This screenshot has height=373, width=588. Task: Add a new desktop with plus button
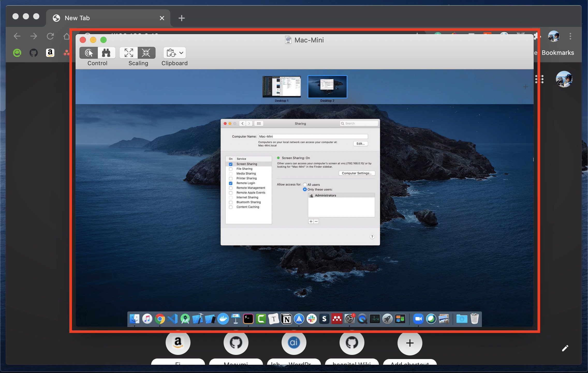click(525, 87)
